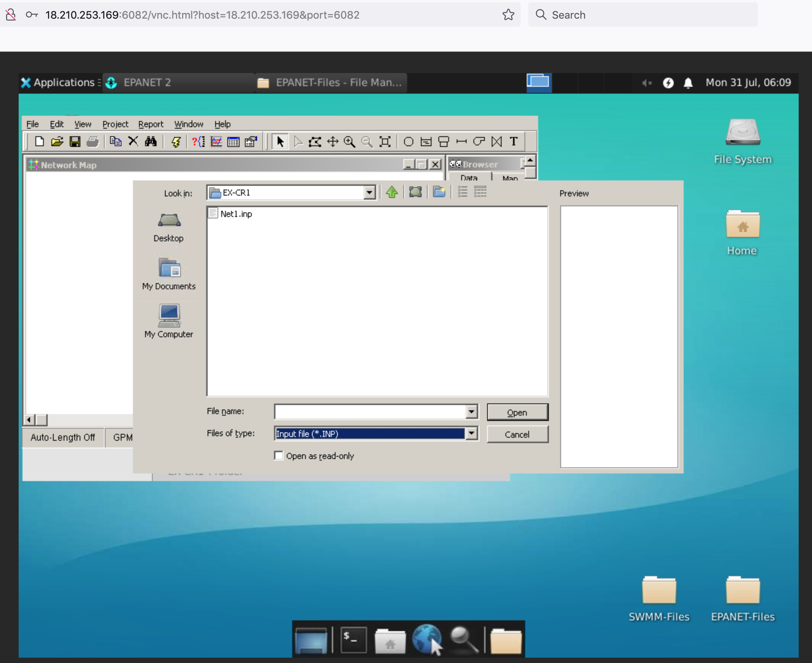Click the Options toolbar icon

point(251,142)
